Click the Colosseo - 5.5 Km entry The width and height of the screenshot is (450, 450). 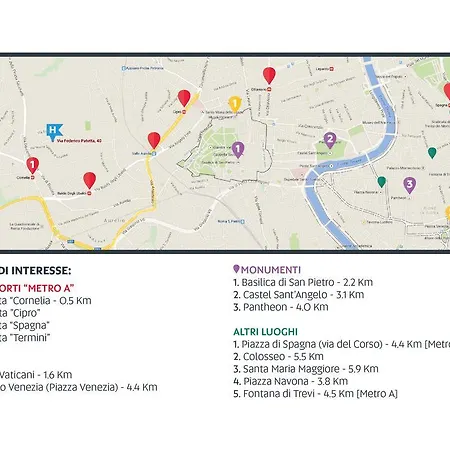[278, 356]
